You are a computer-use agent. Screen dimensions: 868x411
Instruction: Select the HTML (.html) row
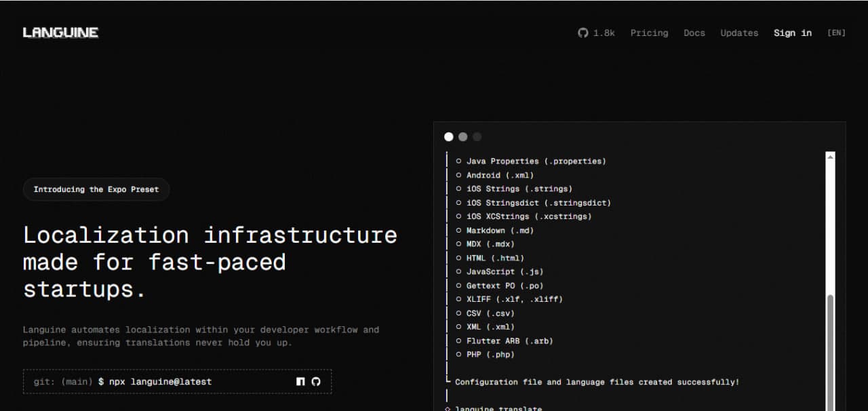pos(490,258)
